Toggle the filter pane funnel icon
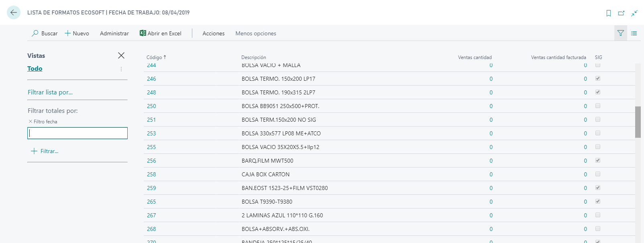Viewport: 644px width, 243px height. 621,33
